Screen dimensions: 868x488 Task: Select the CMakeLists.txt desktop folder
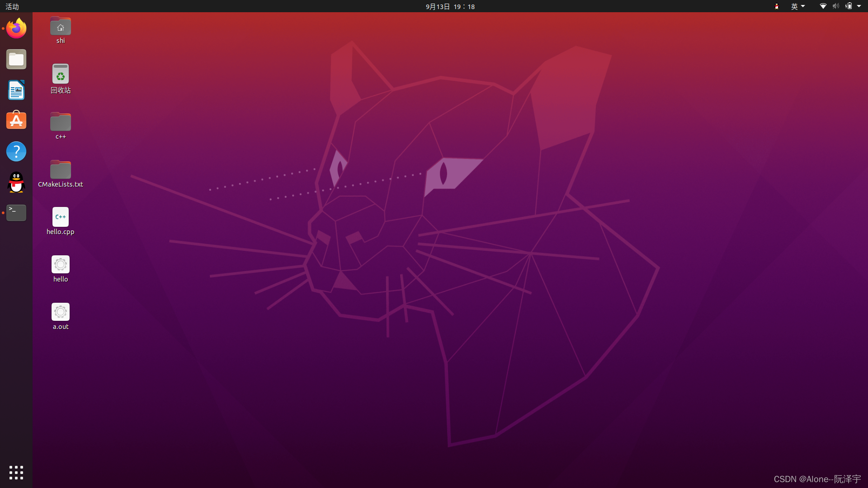(x=61, y=170)
